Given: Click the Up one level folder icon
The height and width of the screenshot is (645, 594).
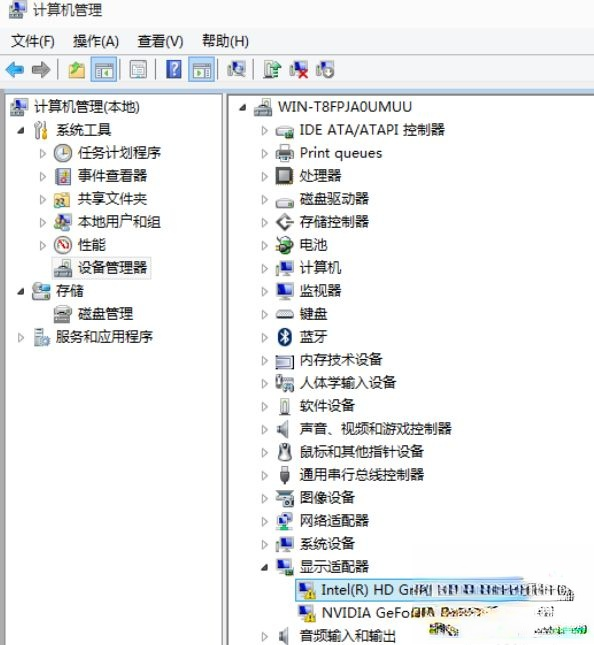Looking at the screenshot, I should pos(76,70).
